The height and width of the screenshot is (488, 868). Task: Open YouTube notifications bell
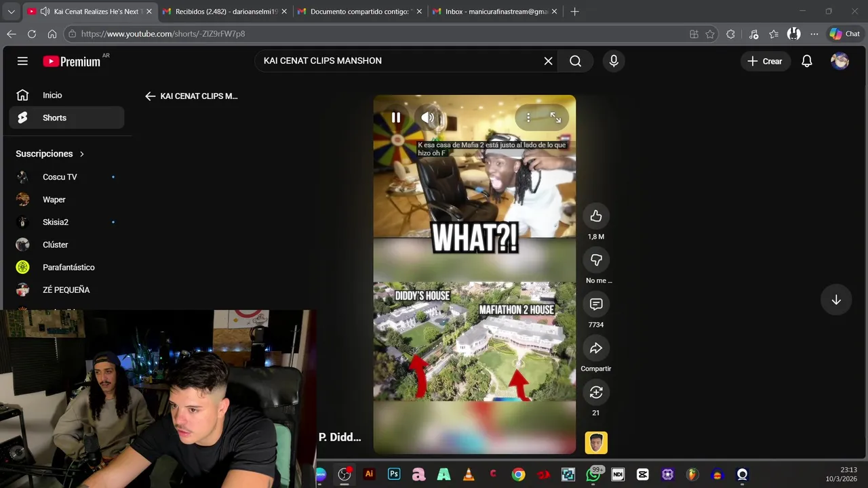tap(806, 61)
